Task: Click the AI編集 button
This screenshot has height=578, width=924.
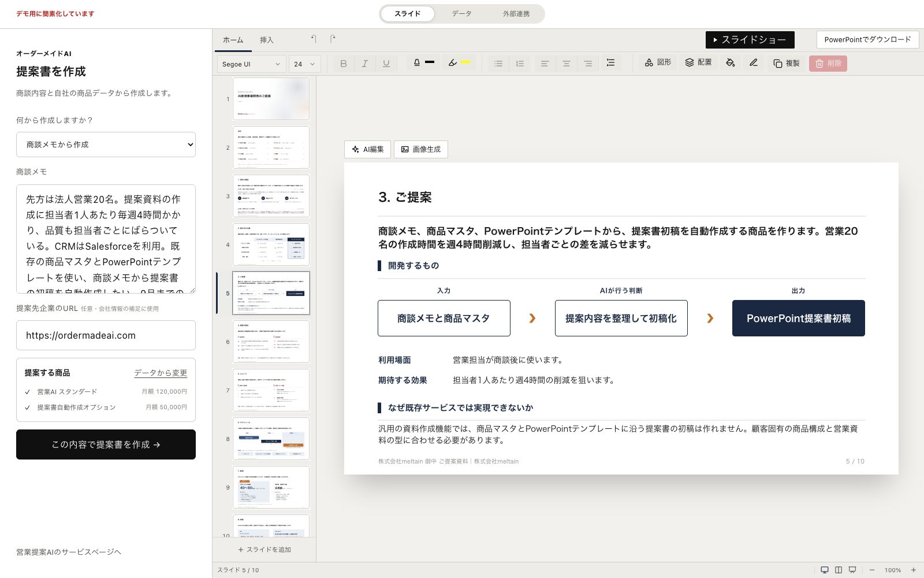Action: click(x=368, y=149)
